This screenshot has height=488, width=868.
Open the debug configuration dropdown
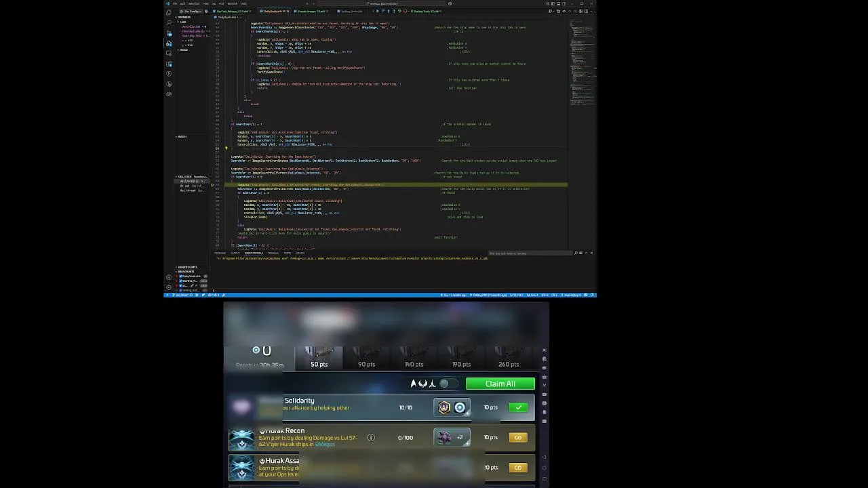tap(191, 11)
